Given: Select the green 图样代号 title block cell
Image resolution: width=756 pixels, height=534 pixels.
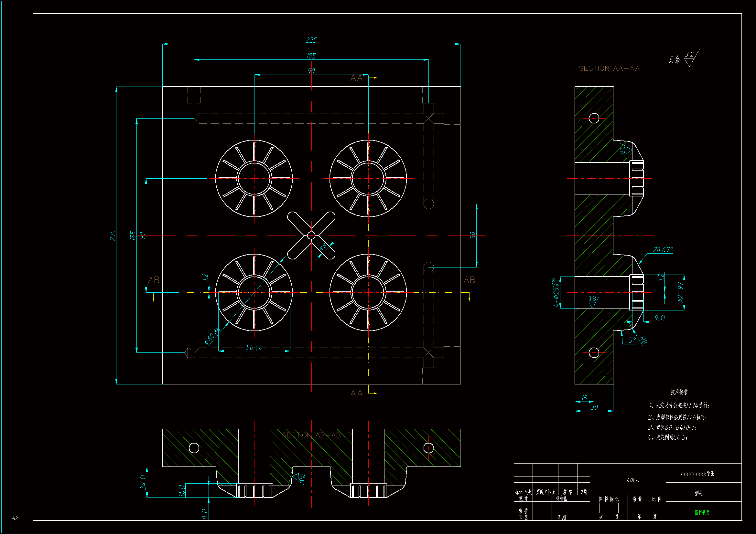Looking at the screenshot, I should click(702, 513).
